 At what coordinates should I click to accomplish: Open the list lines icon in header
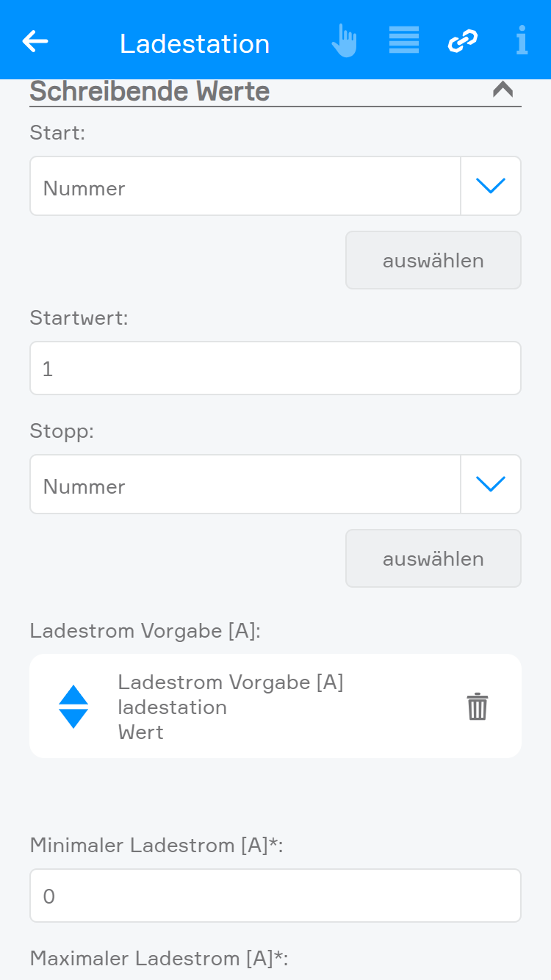click(403, 40)
